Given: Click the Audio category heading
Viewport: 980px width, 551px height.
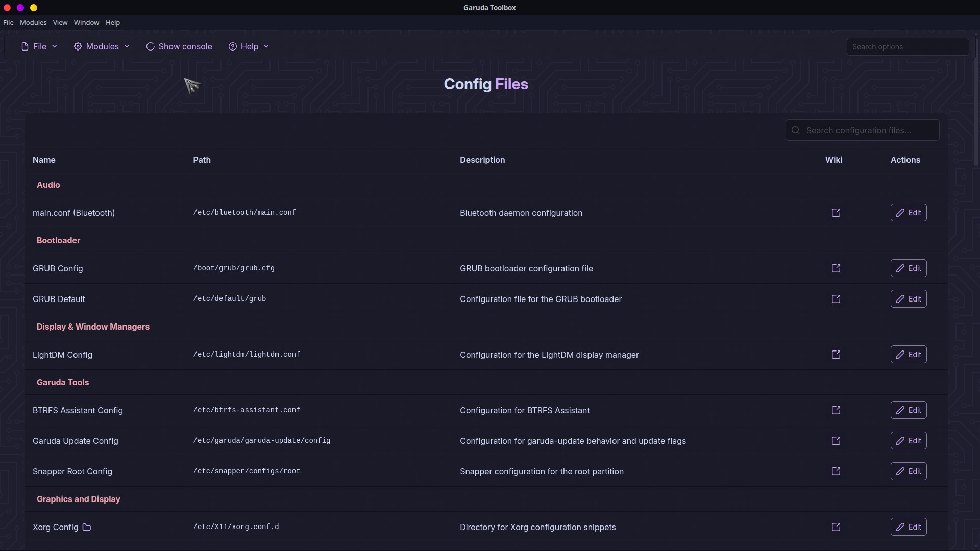Looking at the screenshot, I should [x=48, y=185].
